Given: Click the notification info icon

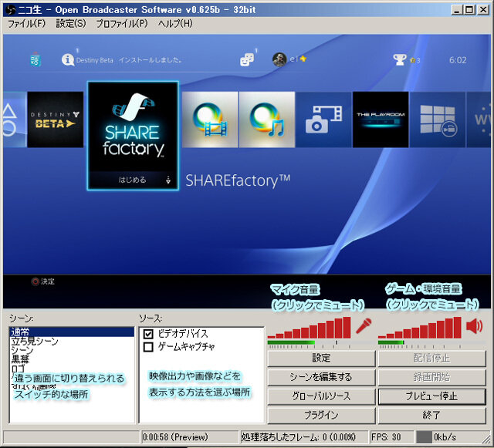Looking at the screenshot, I should tap(68, 59).
